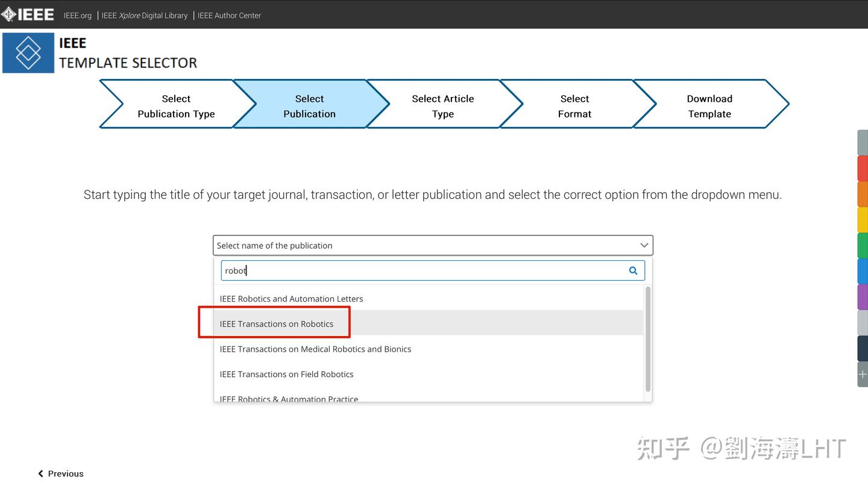Click the yellow side color tab
The image size is (868, 483).
863,219
